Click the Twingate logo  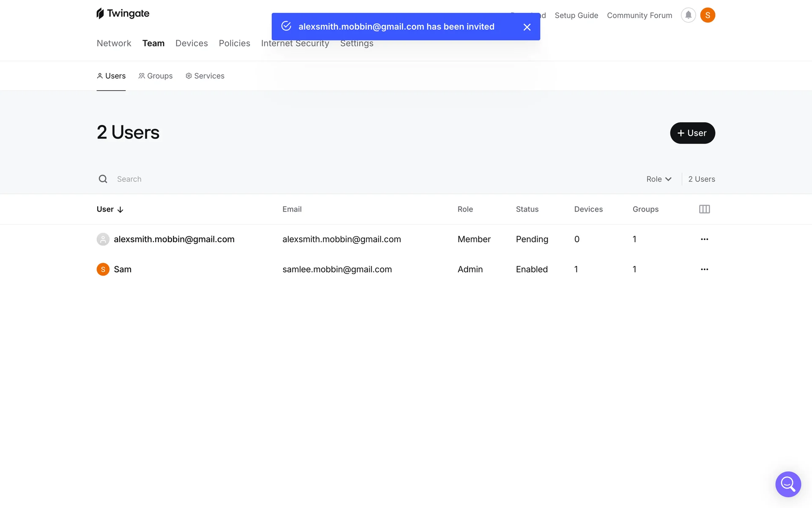click(x=123, y=14)
